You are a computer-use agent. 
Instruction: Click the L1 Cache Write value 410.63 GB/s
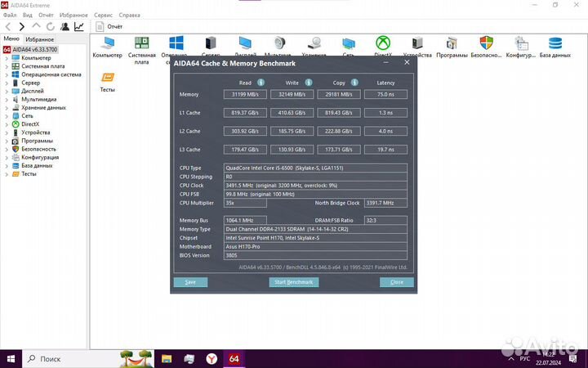pyautogui.click(x=292, y=113)
